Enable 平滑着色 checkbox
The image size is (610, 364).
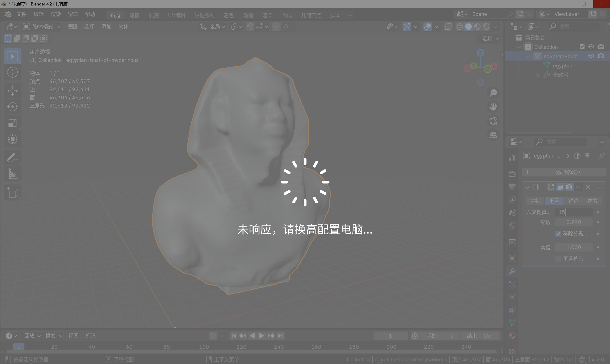(558, 259)
